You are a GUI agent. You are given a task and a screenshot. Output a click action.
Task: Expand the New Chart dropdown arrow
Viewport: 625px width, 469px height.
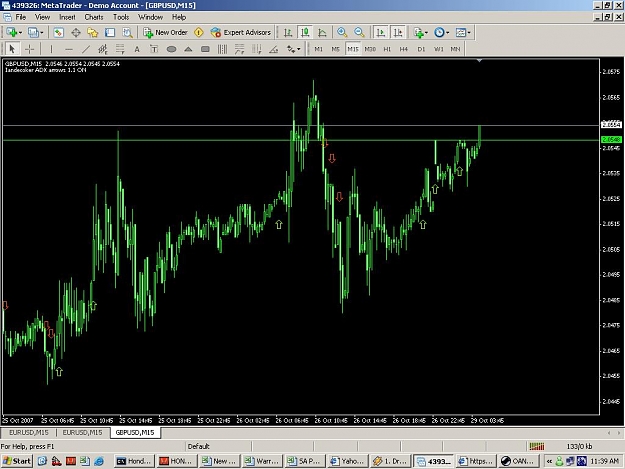pyautogui.click(x=20, y=33)
